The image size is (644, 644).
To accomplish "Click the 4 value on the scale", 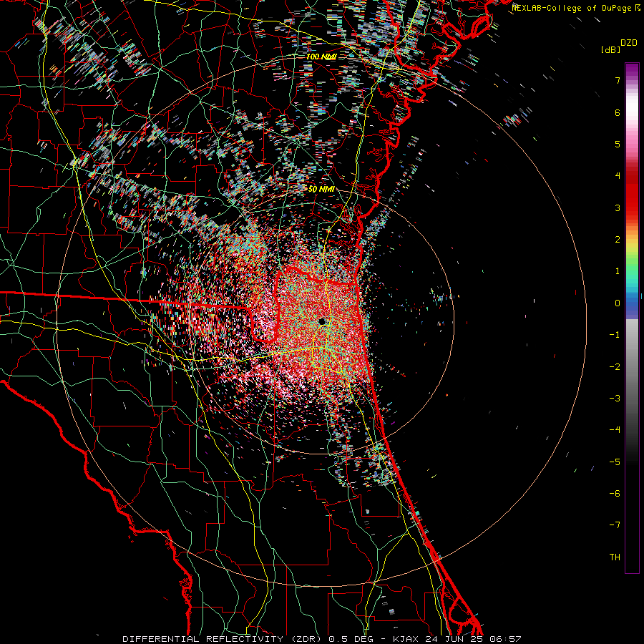I will (x=618, y=176).
